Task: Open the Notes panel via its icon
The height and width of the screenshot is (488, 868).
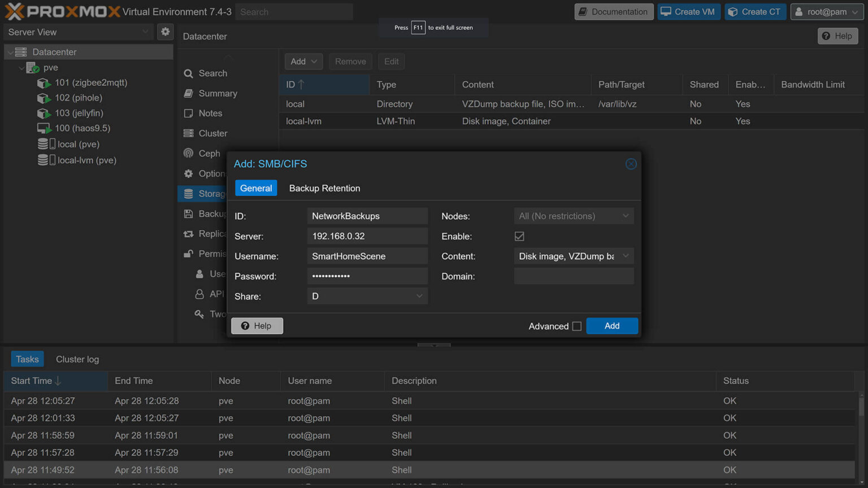Action: [188, 113]
